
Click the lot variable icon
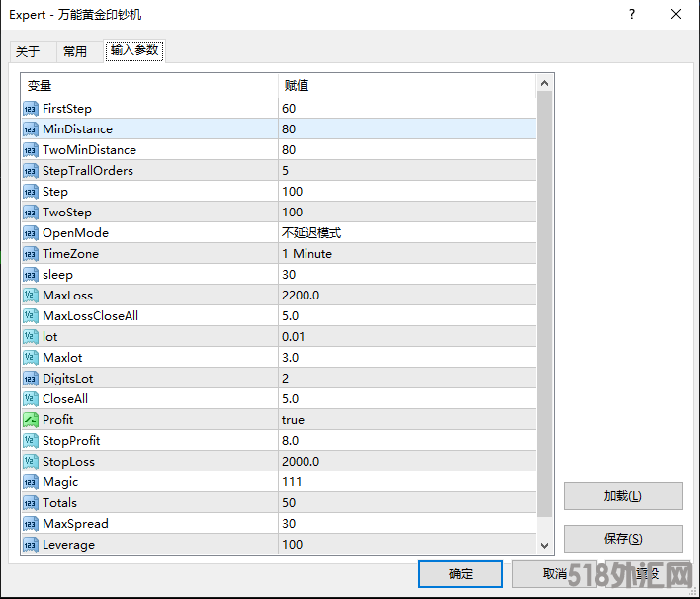(31, 337)
